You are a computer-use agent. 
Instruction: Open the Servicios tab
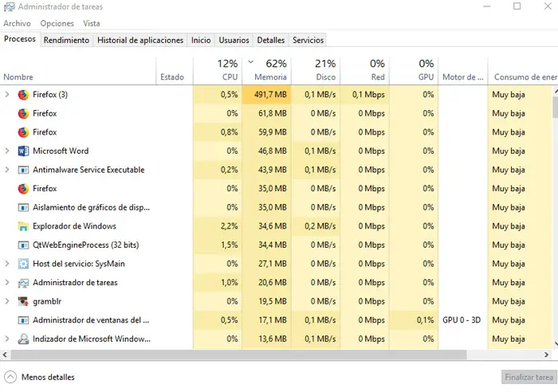point(308,40)
